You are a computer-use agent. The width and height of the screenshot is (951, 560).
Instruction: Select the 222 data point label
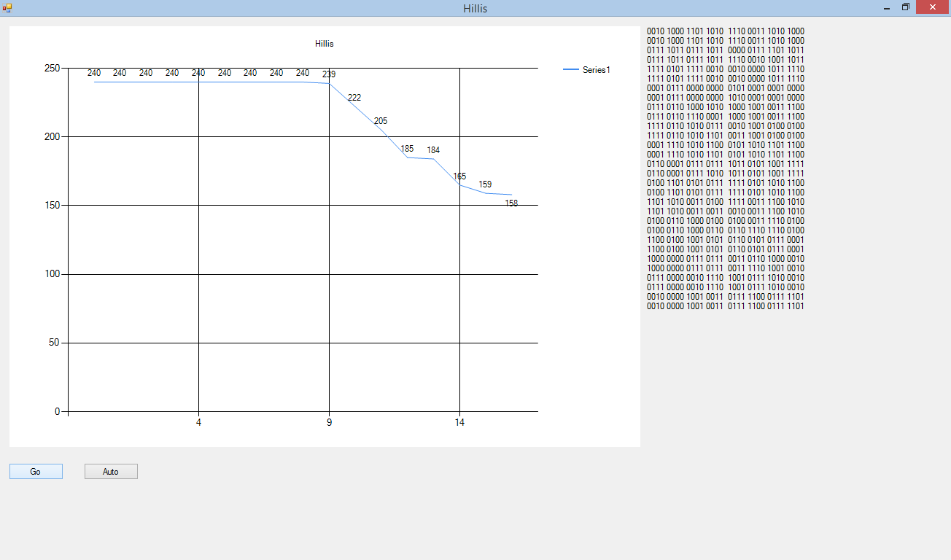click(x=354, y=98)
